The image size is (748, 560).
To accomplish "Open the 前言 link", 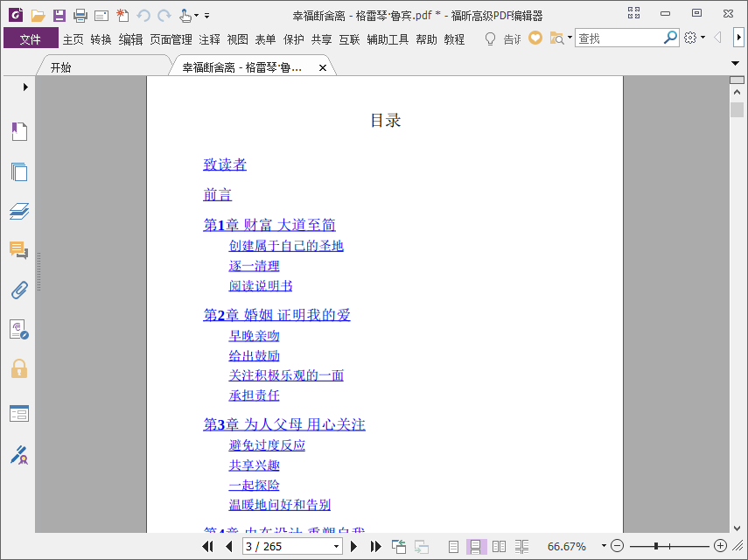I will [x=218, y=194].
